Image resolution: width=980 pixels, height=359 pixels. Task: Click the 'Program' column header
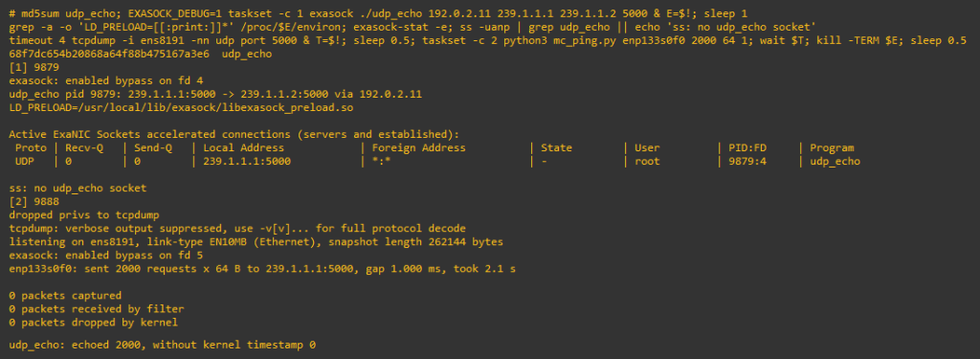(x=832, y=147)
